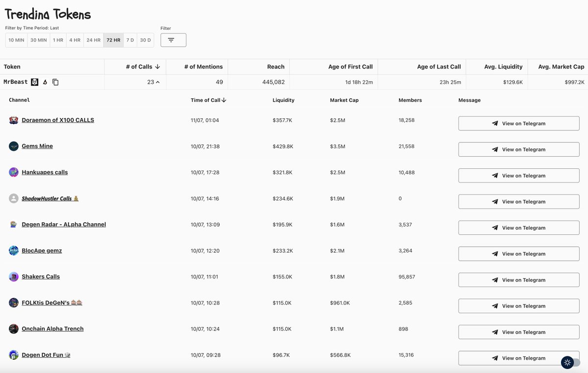
Task: Select the 4 HR time period
Action: 75,40
